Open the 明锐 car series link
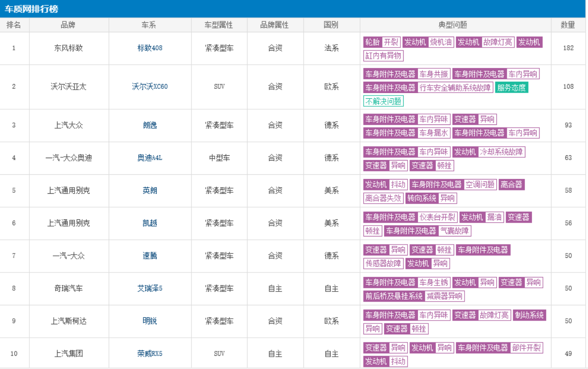588x369 pixels. click(x=150, y=321)
